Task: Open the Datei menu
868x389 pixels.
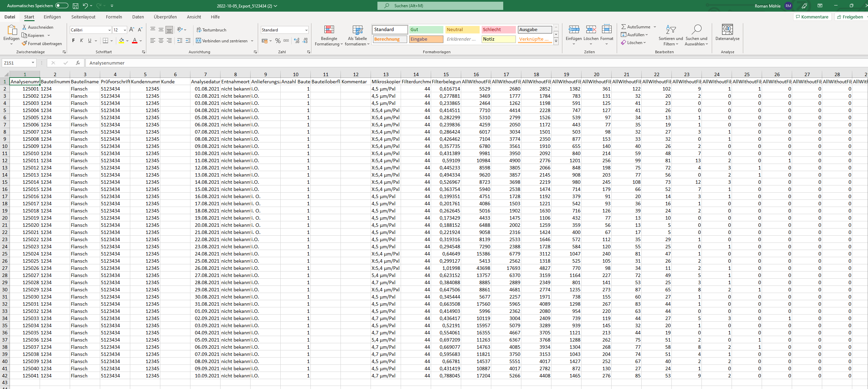Action: pyautogui.click(x=10, y=17)
